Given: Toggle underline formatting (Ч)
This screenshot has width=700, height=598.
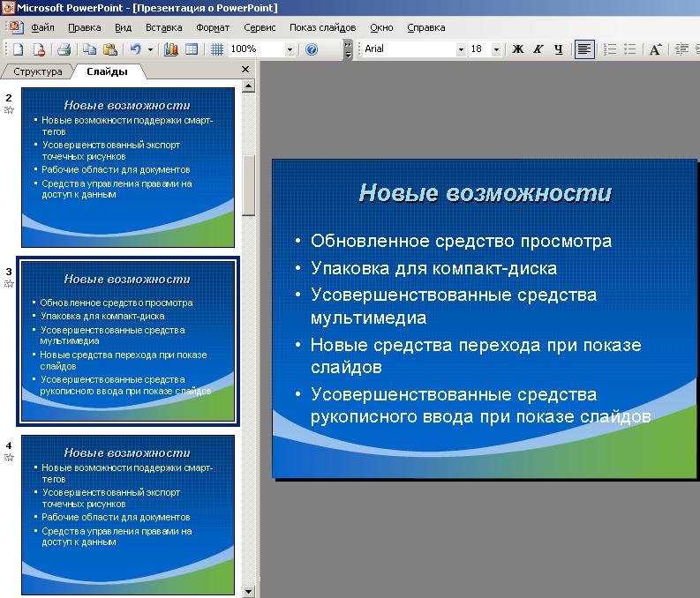Looking at the screenshot, I should coord(559,49).
